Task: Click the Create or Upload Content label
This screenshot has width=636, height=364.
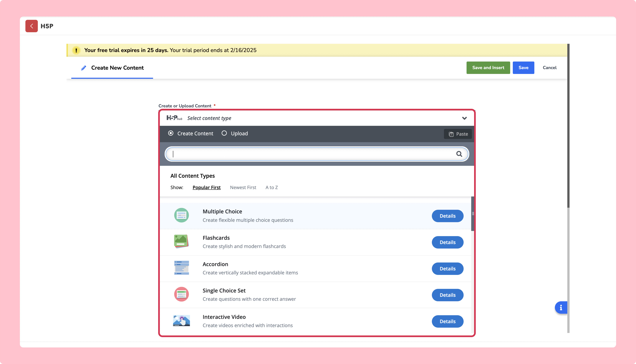Action: coord(185,106)
